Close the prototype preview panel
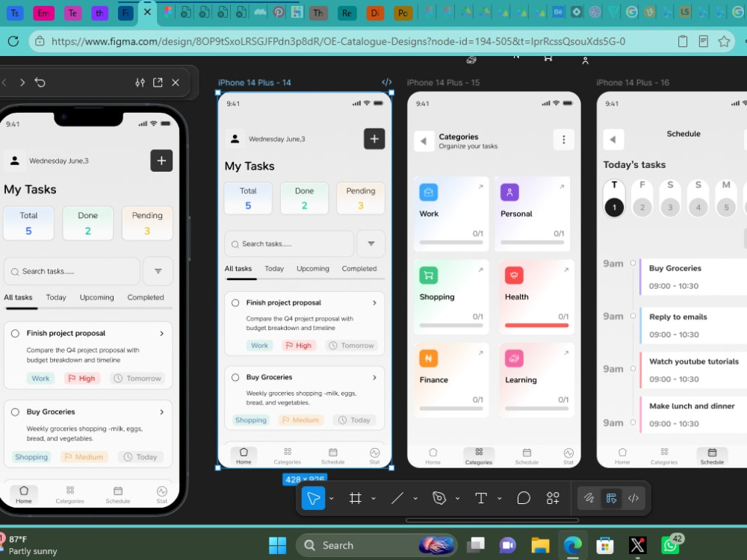Image resolution: width=747 pixels, height=560 pixels. pos(176,83)
